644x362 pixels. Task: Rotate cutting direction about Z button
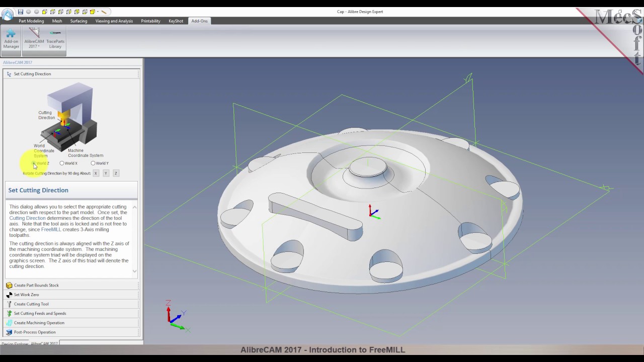[x=116, y=173]
